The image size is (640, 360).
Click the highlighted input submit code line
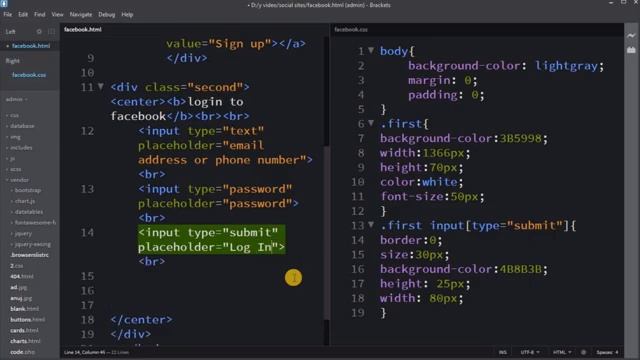211,240
